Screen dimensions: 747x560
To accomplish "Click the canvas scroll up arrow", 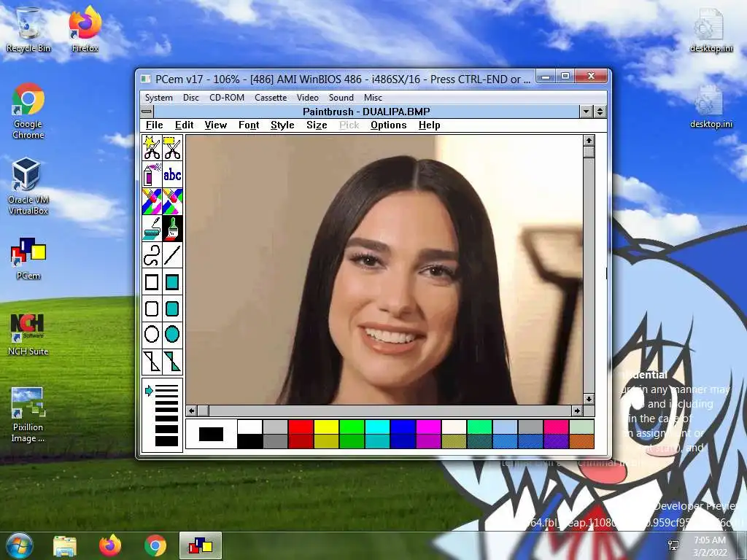I will (589, 141).
